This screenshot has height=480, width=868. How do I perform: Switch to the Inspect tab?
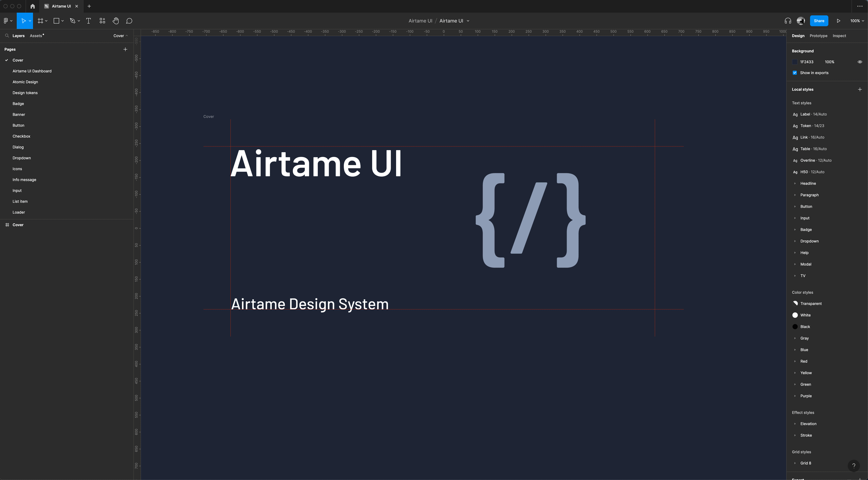(839, 36)
